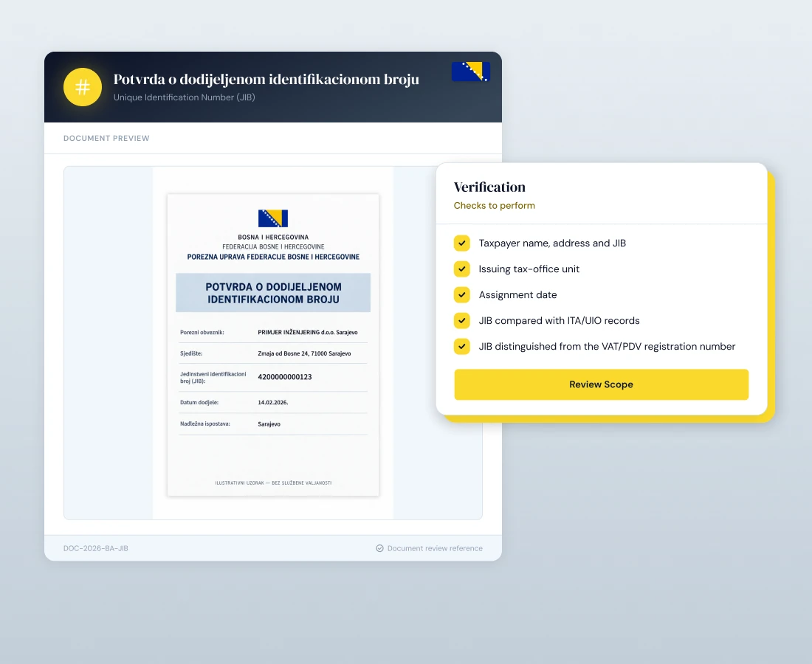This screenshot has height=664, width=812.
Task: Toggle the Taxpayer name, address and JIB checkbox
Action: click(462, 243)
